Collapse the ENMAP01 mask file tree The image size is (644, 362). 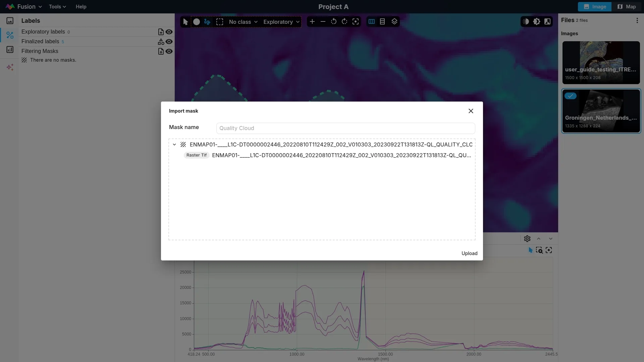tap(174, 144)
